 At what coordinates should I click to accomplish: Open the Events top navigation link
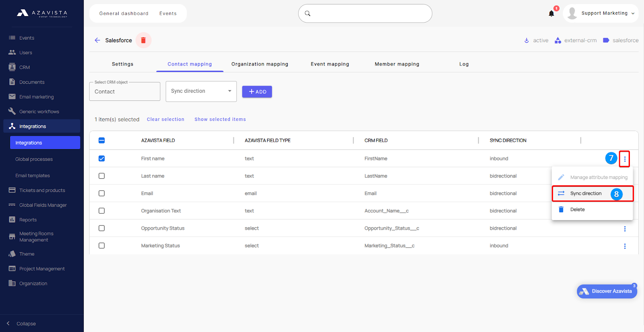pos(168,14)
